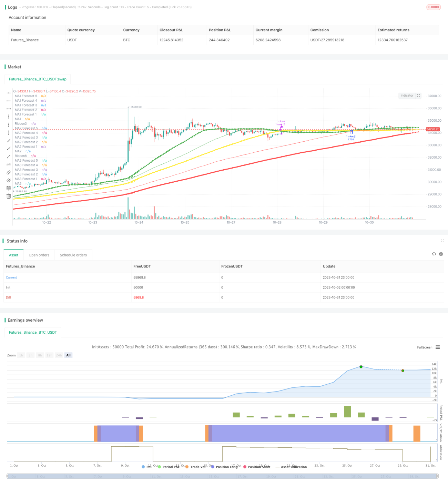Screen dimensions: 448x486
Task: Click FullScreen for the earnings chart
Action: point(425,347)
